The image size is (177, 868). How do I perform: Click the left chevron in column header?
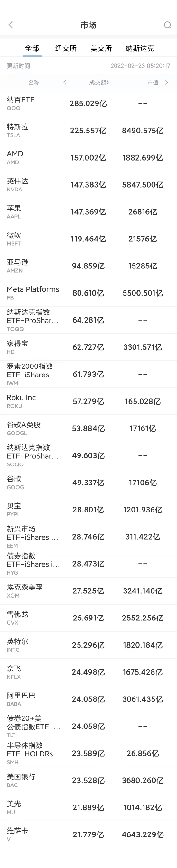click(65, 82)
